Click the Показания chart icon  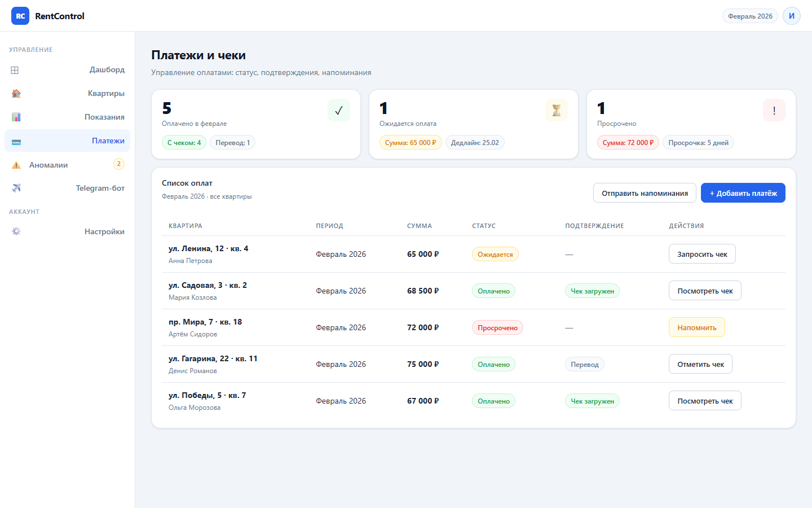[x=16, y=117]
